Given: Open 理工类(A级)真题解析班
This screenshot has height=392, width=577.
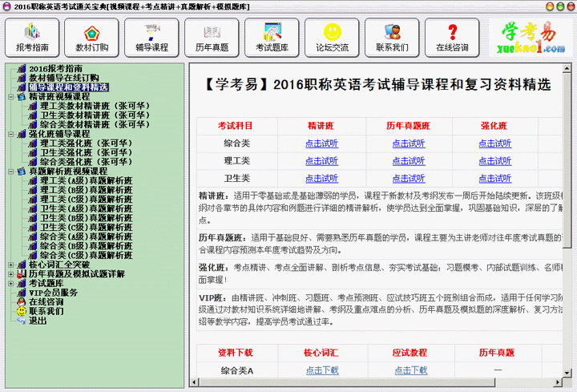Looking at the screenshot, I should click(86, 180).
